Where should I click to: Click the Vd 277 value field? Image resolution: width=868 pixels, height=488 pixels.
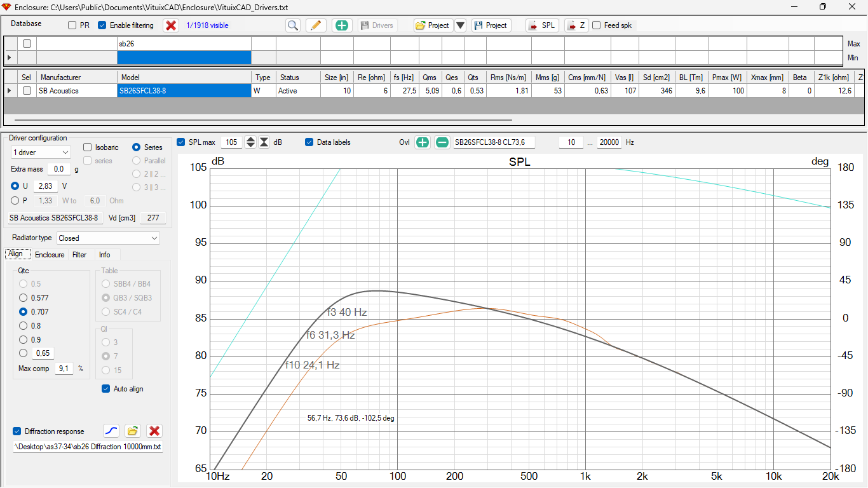click(x=153, y=218)
